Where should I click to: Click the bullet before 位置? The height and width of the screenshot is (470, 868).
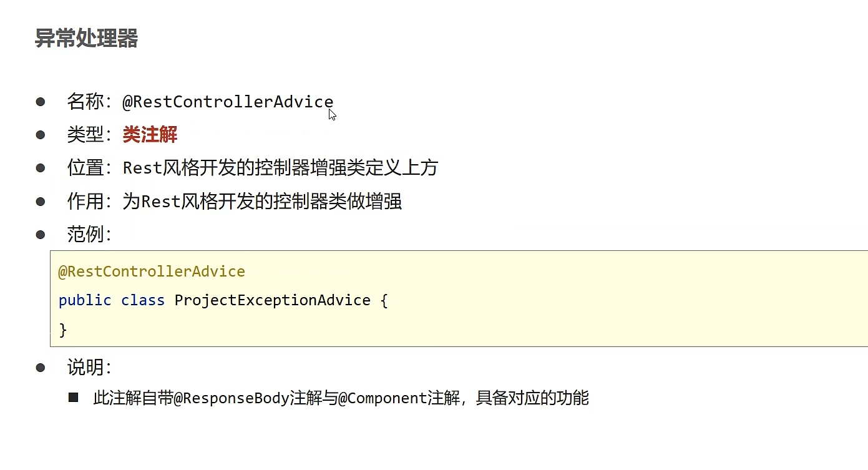click(x=41, y=168)
